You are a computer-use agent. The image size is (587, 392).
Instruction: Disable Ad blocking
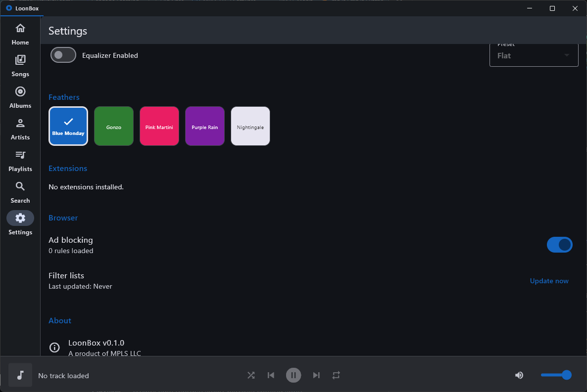(560, 245)
